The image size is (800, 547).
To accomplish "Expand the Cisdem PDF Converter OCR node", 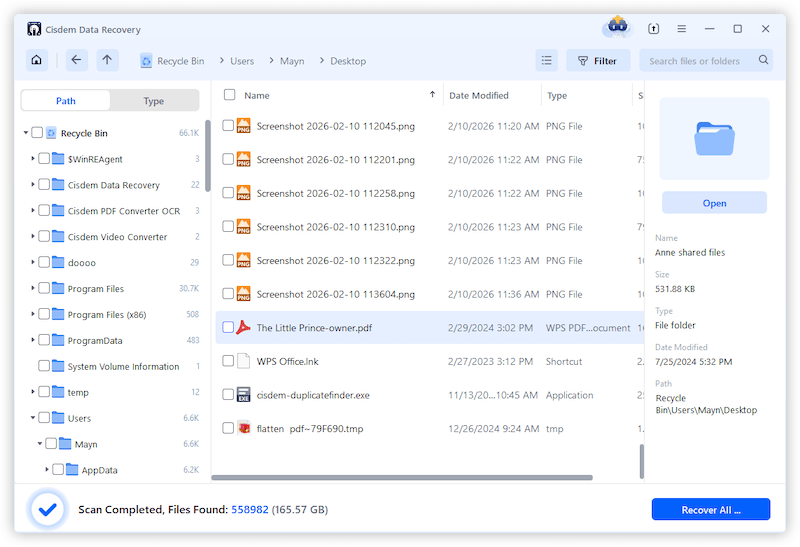I will [33, 210].
